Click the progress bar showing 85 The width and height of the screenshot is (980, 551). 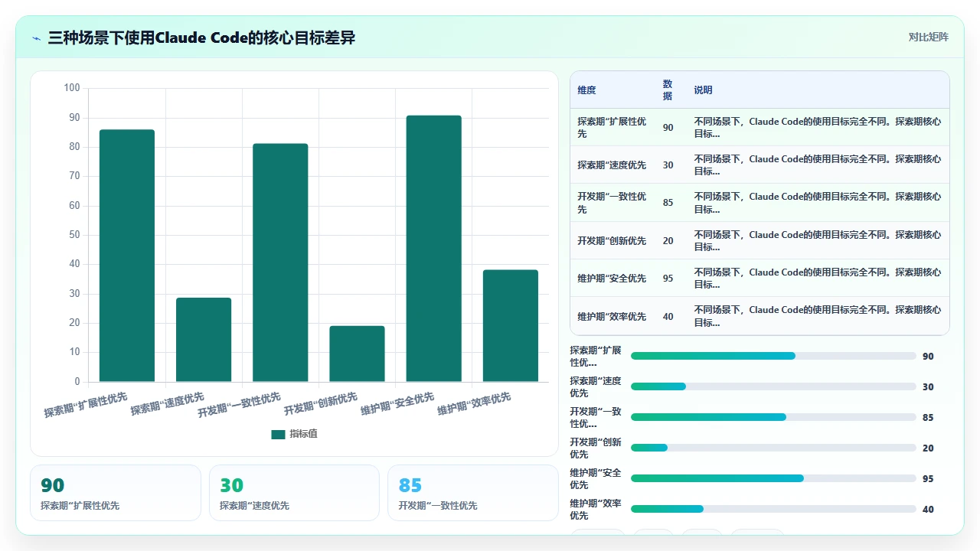pos(773,417)
